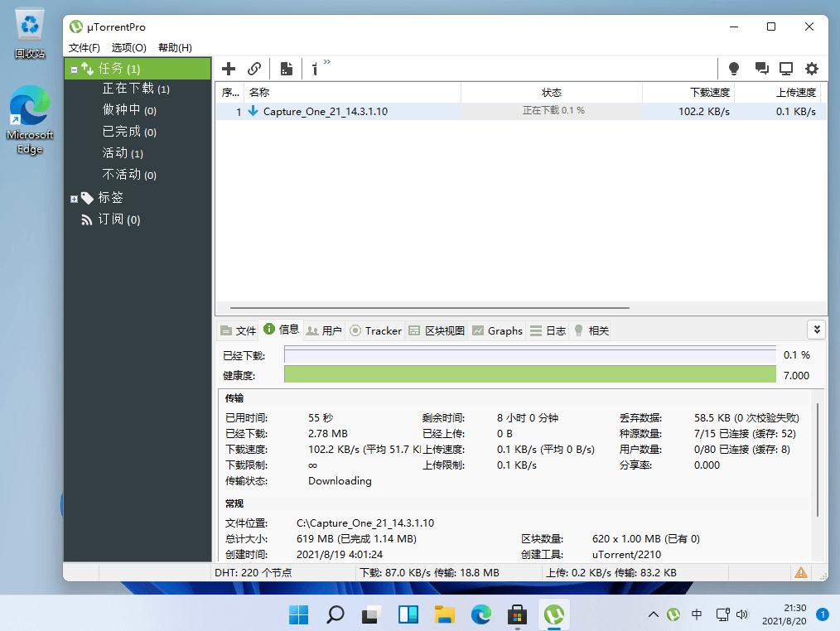Click the 已经下载 progress bar

(530, 355)
